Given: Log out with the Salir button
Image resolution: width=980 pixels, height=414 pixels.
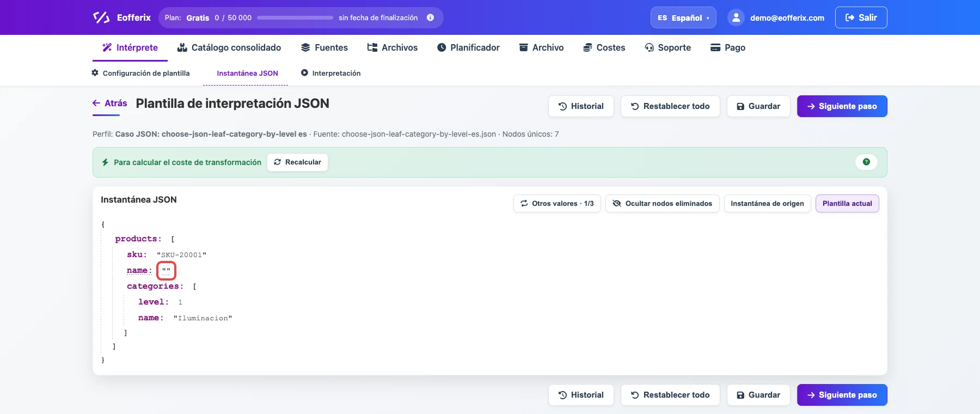Looking at the screenshot, I should coord(861,17).
